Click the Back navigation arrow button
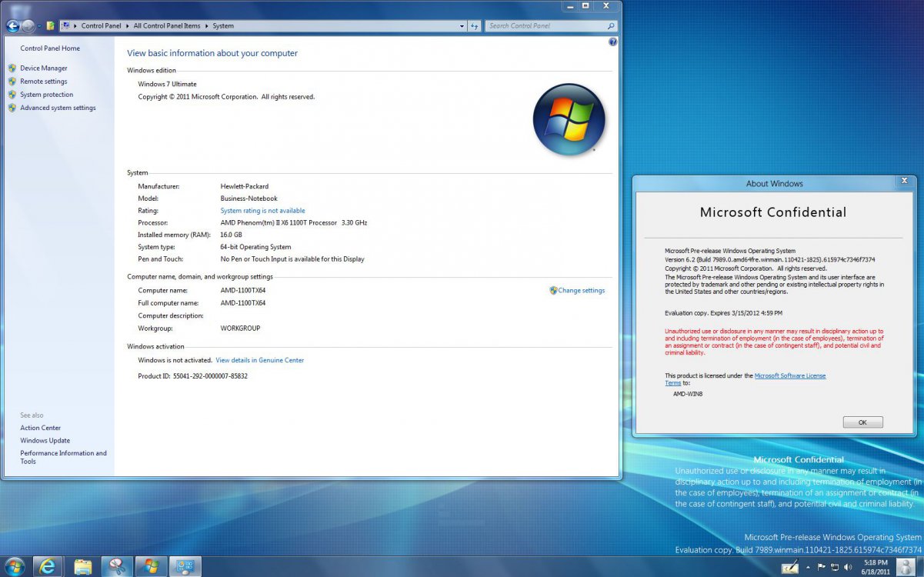This screenshot has width=924, height=577. 12,26
